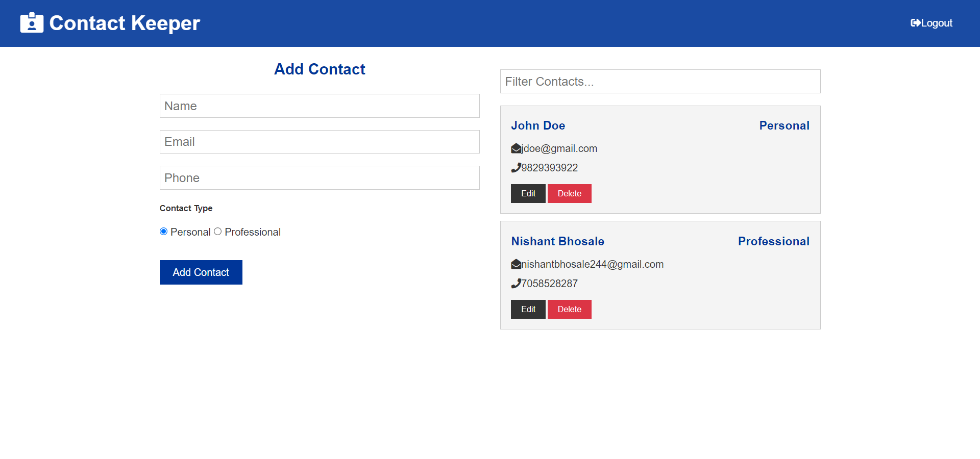Delete the John Doe contact
Screen dimensions: 980x459
[x=570, y=194]
